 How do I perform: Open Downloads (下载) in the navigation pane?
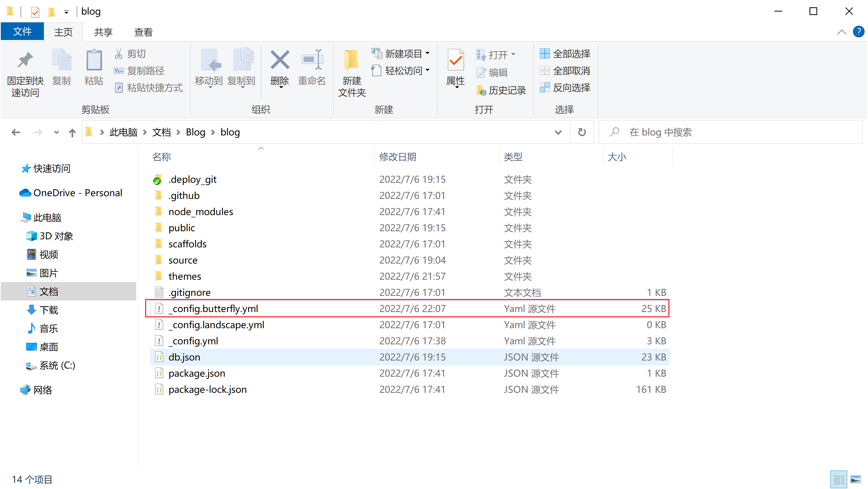pyautogui.click(x=48, y=310)
